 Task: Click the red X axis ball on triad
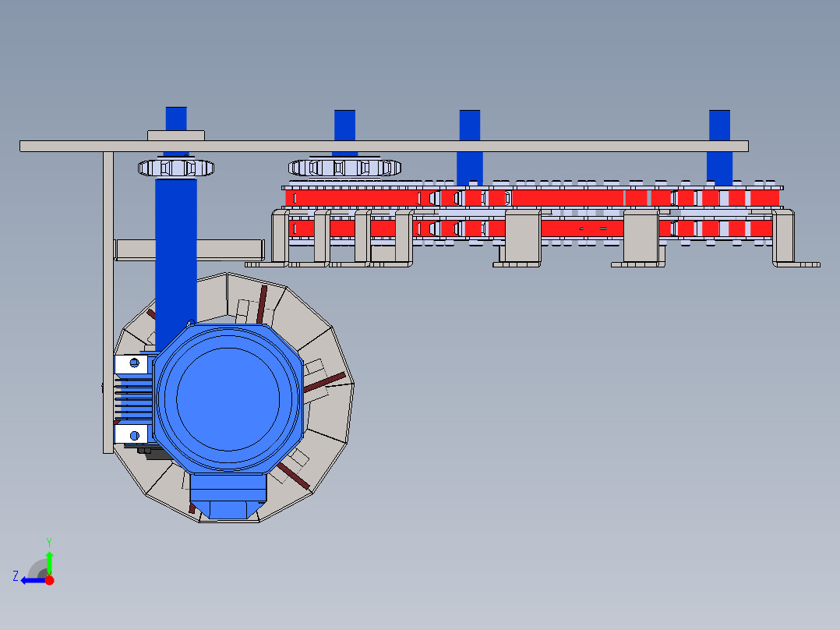[x=49, y=581]
